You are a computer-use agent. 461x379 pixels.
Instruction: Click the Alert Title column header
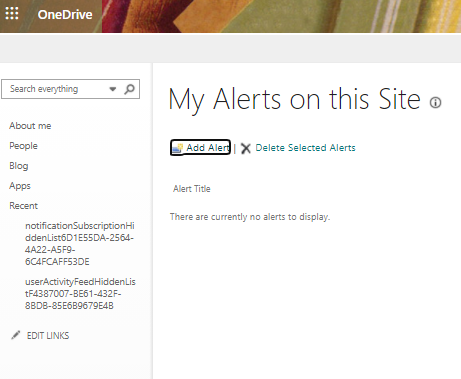coord(192,189)
